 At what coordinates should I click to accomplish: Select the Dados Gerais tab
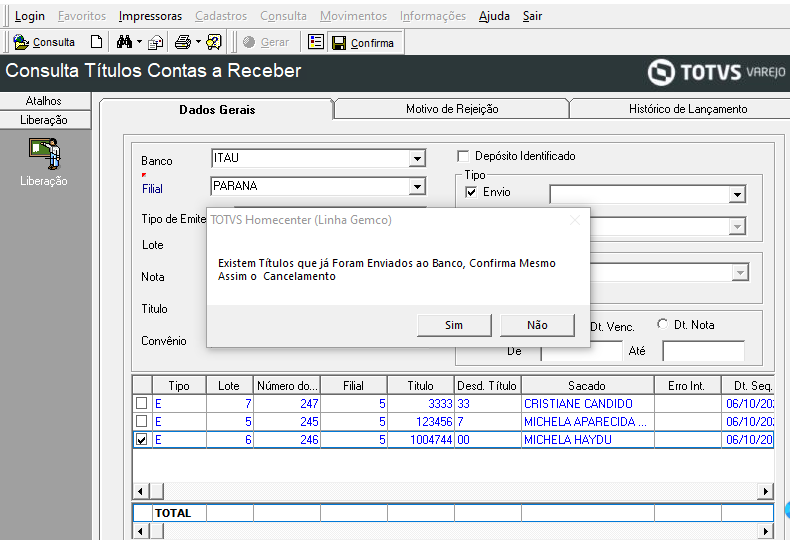(217, 110)
